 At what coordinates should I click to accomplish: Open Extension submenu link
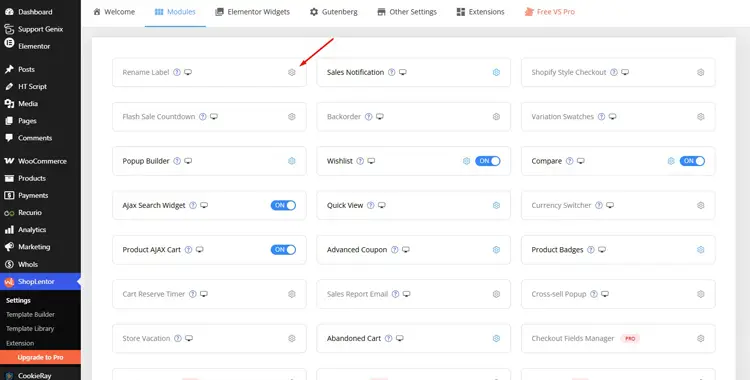[x=20, y=343]
